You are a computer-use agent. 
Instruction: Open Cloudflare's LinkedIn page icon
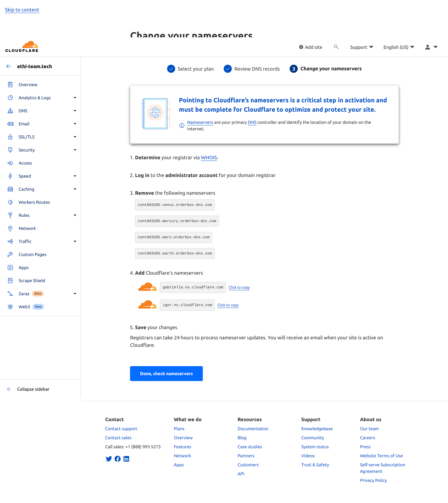pos(126,459)
